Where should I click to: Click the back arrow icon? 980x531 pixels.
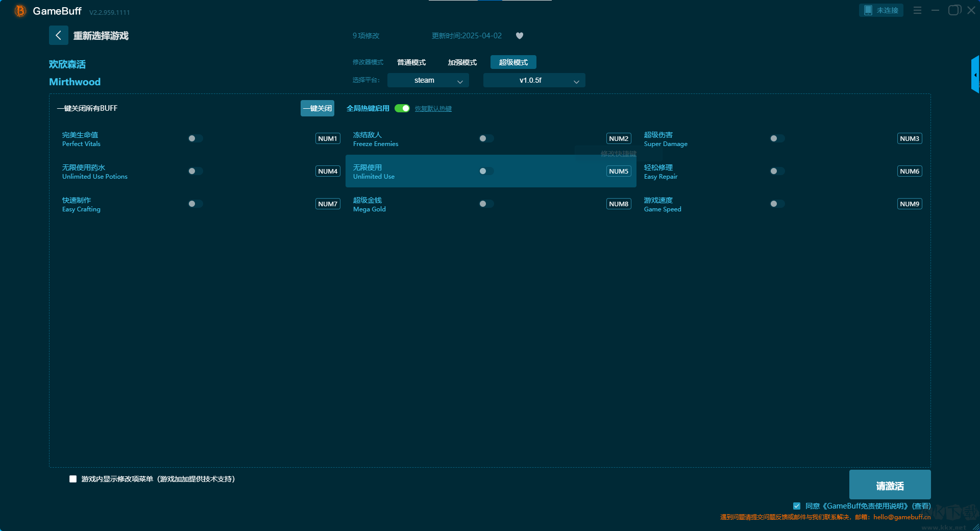coord(58,35)
